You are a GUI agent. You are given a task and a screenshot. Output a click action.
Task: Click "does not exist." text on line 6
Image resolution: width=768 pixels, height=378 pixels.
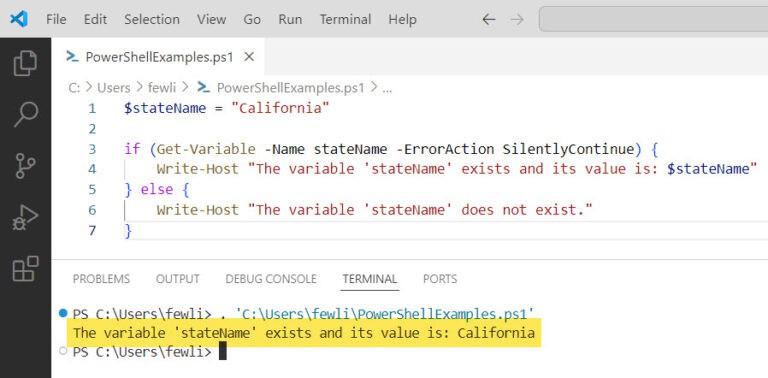click(523, 210)
